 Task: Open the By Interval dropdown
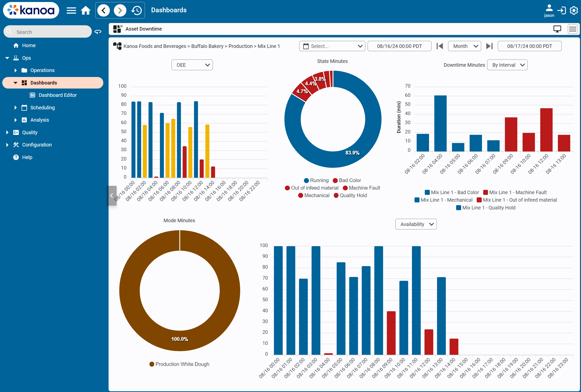click(x=507, y=65)
